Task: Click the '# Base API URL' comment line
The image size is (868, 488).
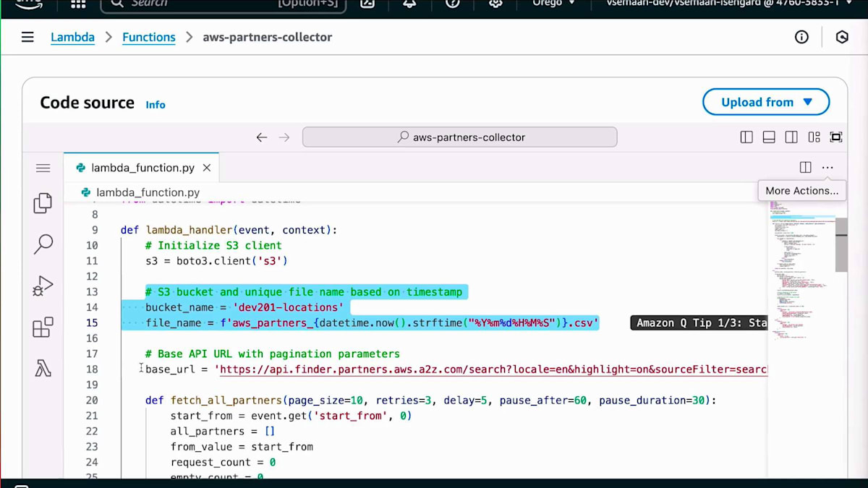Action: point(272,354)
